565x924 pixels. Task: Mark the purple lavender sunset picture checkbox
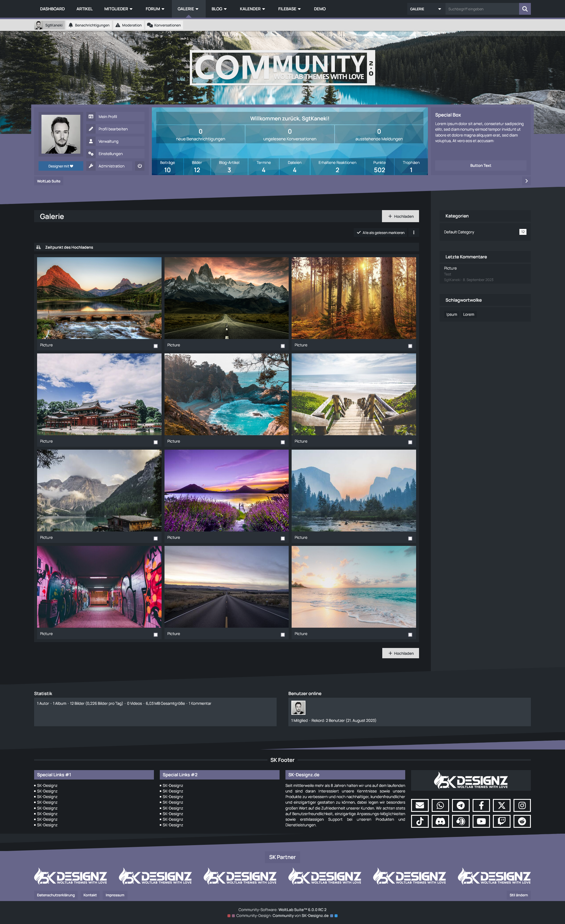[283, 538]
